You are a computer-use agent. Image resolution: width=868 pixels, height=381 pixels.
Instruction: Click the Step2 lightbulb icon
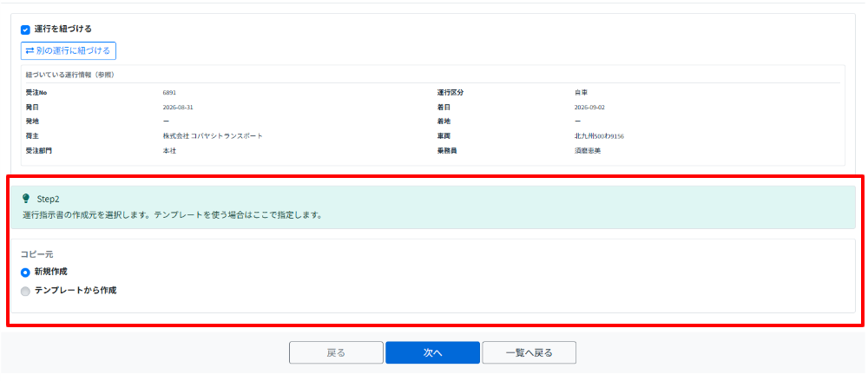click(x=25, y=198)
